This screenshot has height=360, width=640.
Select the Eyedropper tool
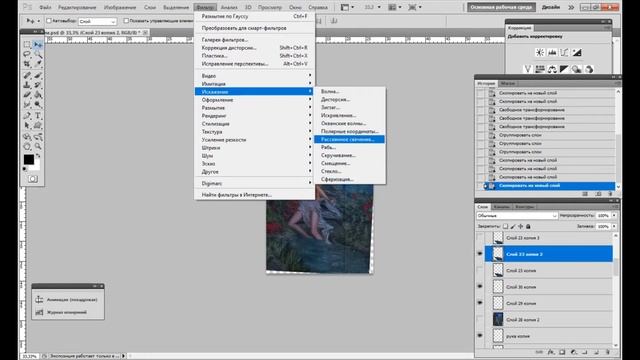coord(38,64)
